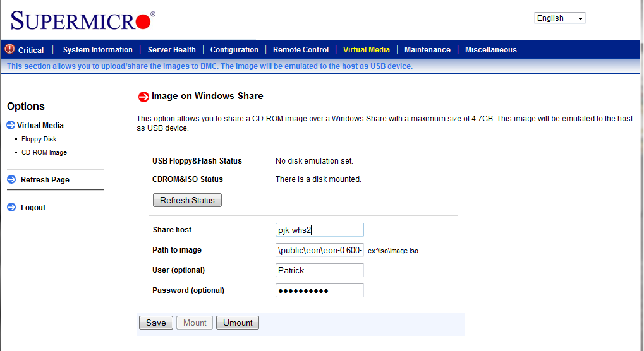The image size is (644, 351).
Task: Select Floppy Disk in the sidebar
Action: (39, 139)
